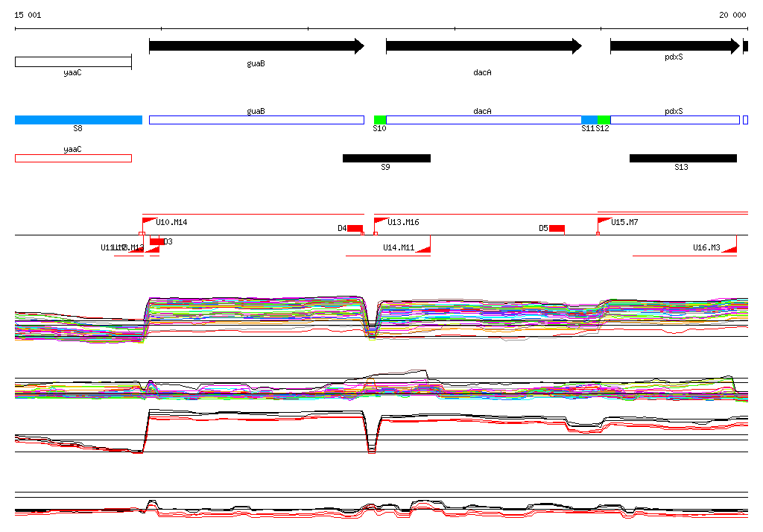Select the red D4 terminator box
Image resolution: width=763 pixels, height=532 pixels.
tap(355, 228)
